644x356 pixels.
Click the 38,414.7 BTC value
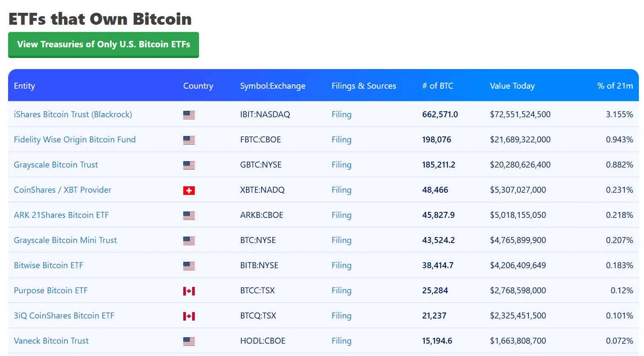click(x=438, y=265)
